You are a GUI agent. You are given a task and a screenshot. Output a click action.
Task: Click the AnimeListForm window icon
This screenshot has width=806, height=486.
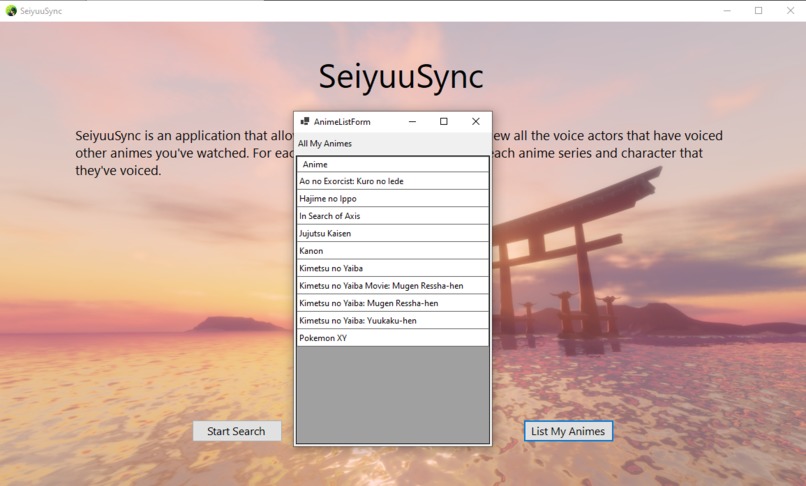pos(305,121)
